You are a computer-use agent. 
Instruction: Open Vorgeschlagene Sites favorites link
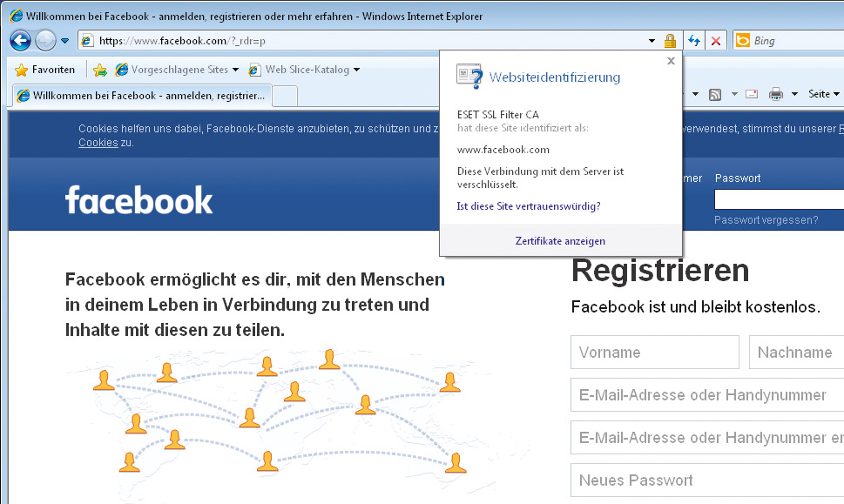(172, 70)
